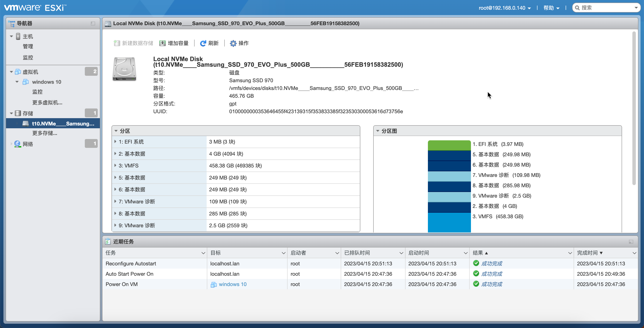This screenshot has width=644, height=328.
Task: Collapse the windows 10 tree node
Action: (17, 82)
